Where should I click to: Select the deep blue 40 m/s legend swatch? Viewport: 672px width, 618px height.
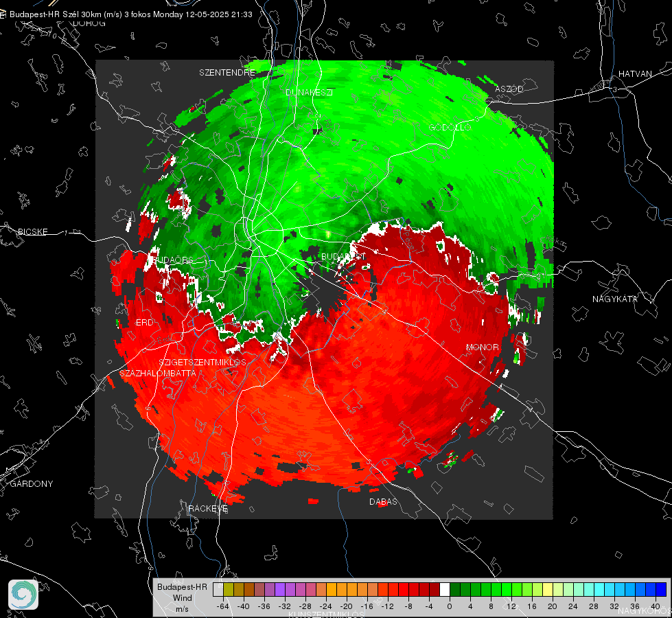[x=661, y=590]
